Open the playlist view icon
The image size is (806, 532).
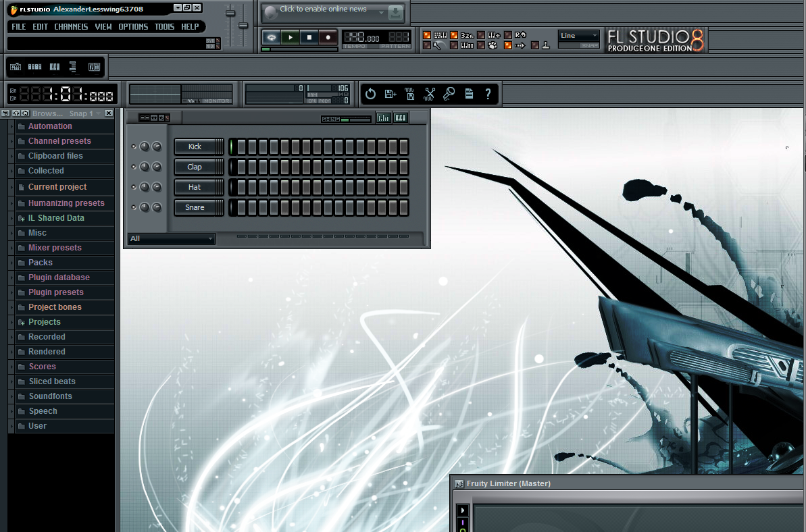[x=16, y=67]
